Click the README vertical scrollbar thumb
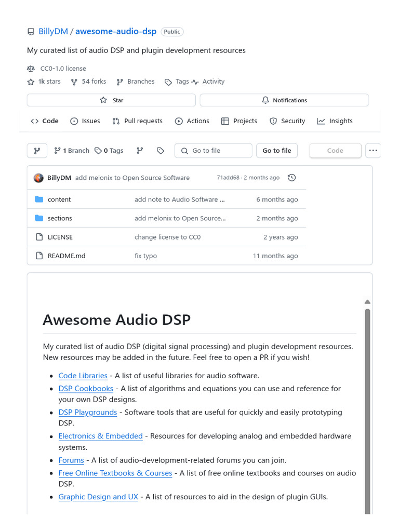Viewport: 399px width, 532px height. [x=367, y=411]
